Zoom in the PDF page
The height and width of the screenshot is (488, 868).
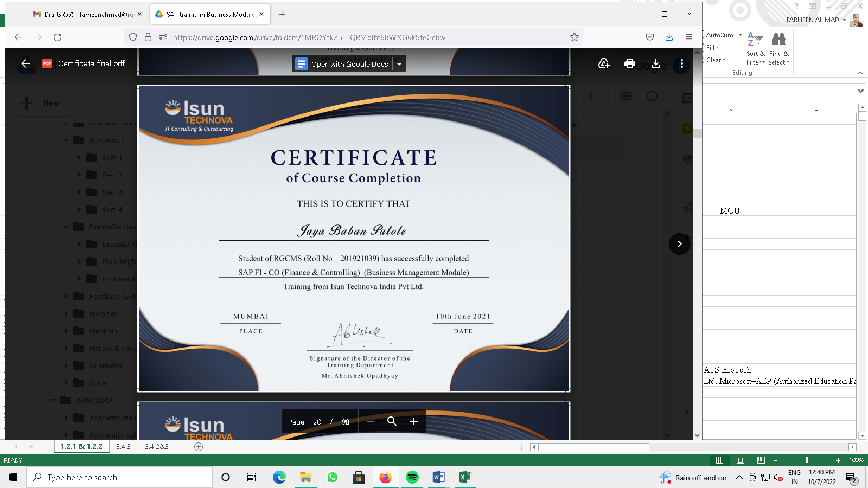point(413,421)
